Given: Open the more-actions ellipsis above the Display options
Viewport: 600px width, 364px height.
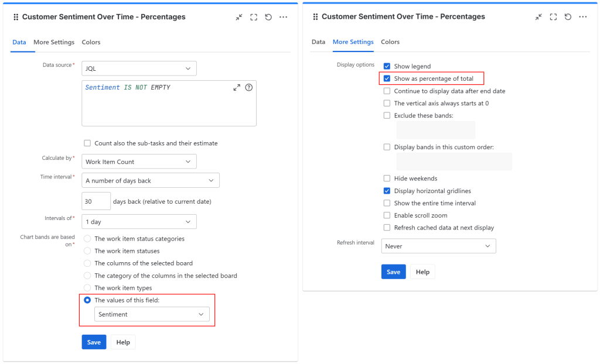Looking at the screenshot, I should coord(583,17).
